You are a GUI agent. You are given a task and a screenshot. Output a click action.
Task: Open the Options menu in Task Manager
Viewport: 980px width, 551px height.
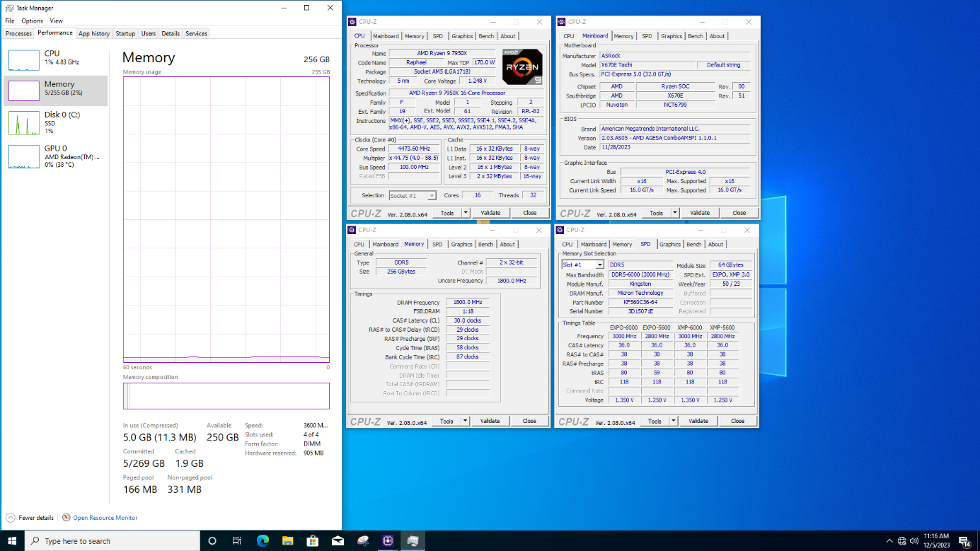pyautogui.click(x=32, y=21)
